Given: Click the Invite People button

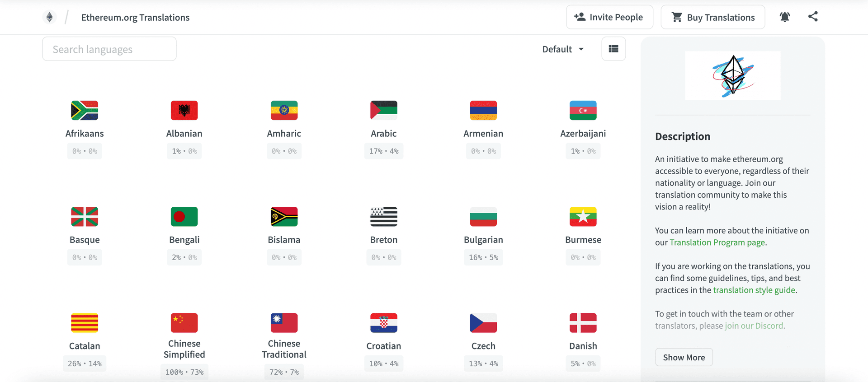Looking at the screenshot, I should 609,17.
